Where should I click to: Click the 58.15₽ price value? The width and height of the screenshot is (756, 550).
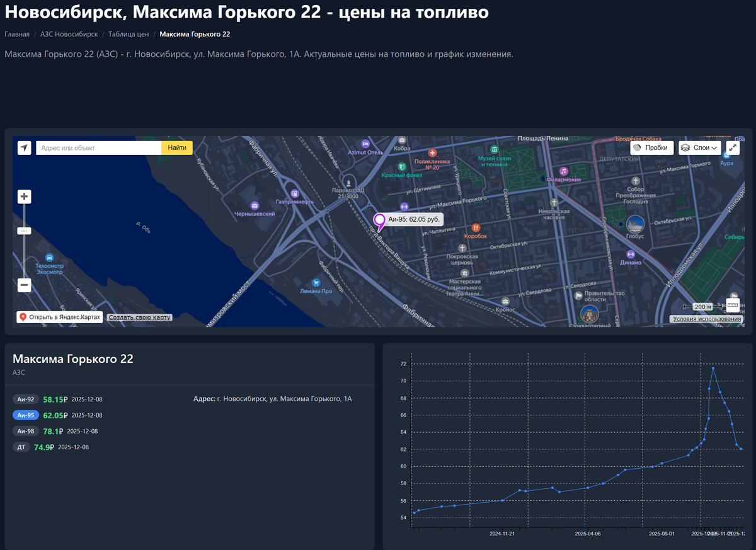(55, 399)
